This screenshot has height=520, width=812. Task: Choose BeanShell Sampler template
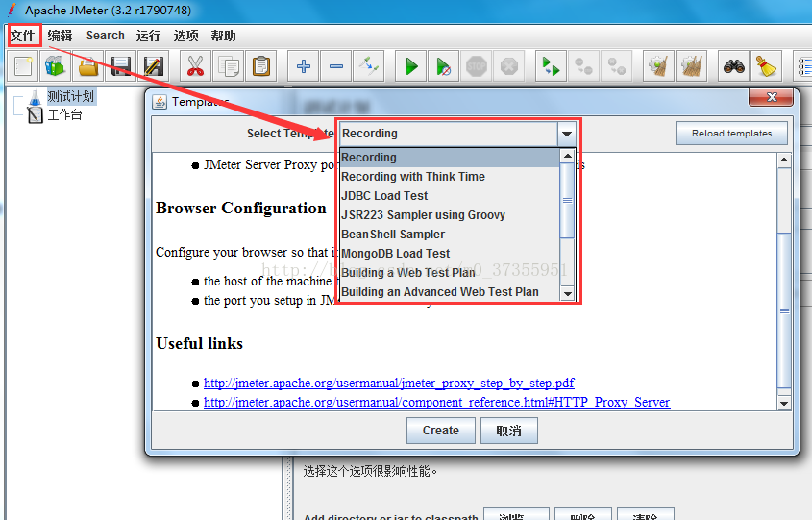pyautogui.click(x=450, y=235)
